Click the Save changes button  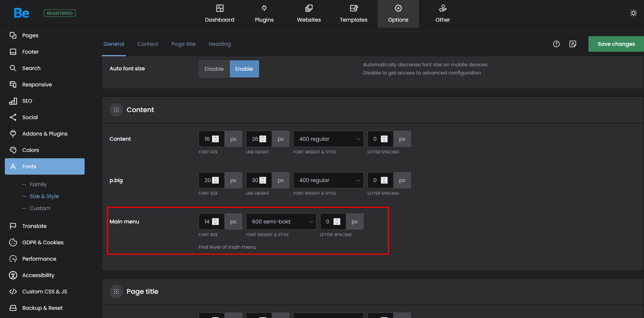[616, 44]
